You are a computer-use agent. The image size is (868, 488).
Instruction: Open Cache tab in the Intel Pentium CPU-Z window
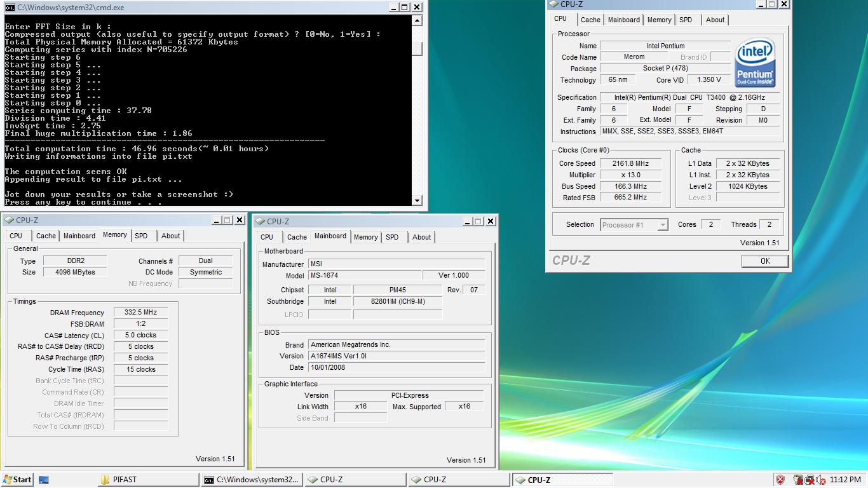tap(590, 20)
